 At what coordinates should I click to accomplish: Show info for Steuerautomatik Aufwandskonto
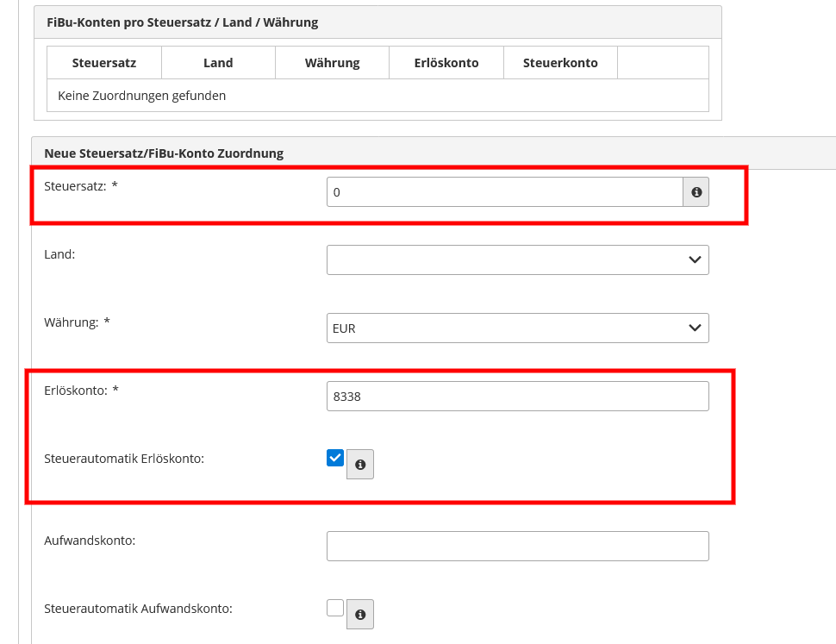pyautogui.click(x=360, y=614)
